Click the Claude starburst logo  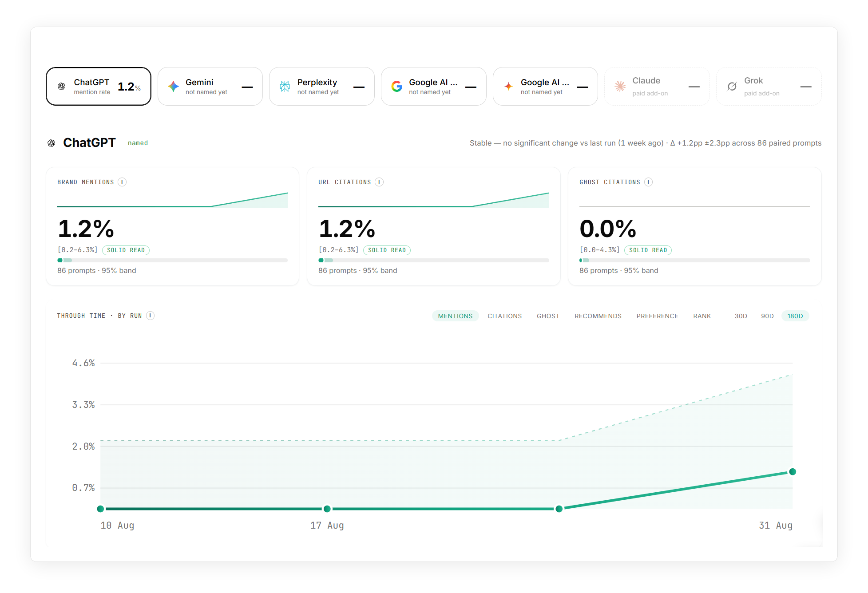point(620,86)
